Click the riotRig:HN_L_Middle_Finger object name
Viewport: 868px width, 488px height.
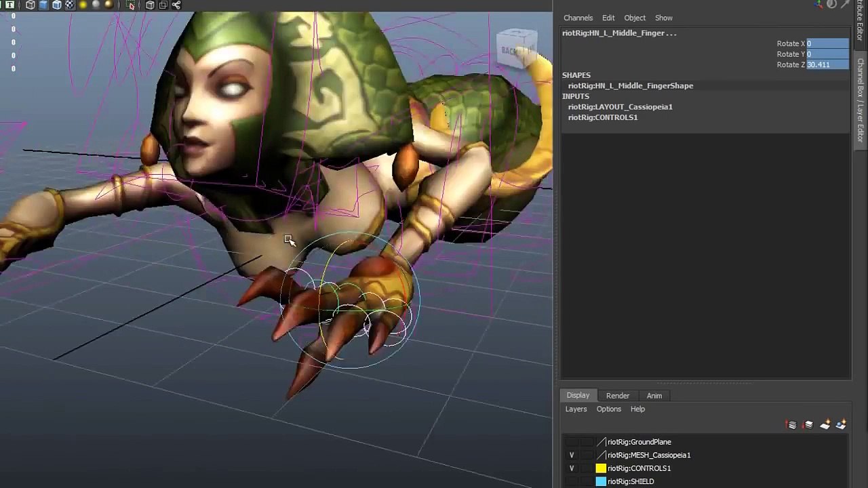[619, 33]
